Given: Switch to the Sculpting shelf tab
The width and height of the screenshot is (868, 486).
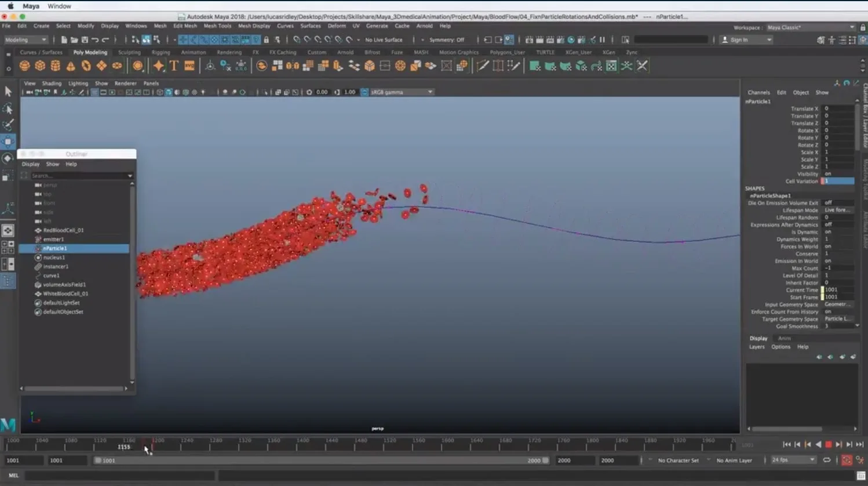Looking at the screenshot, I should tap(129, 52).
